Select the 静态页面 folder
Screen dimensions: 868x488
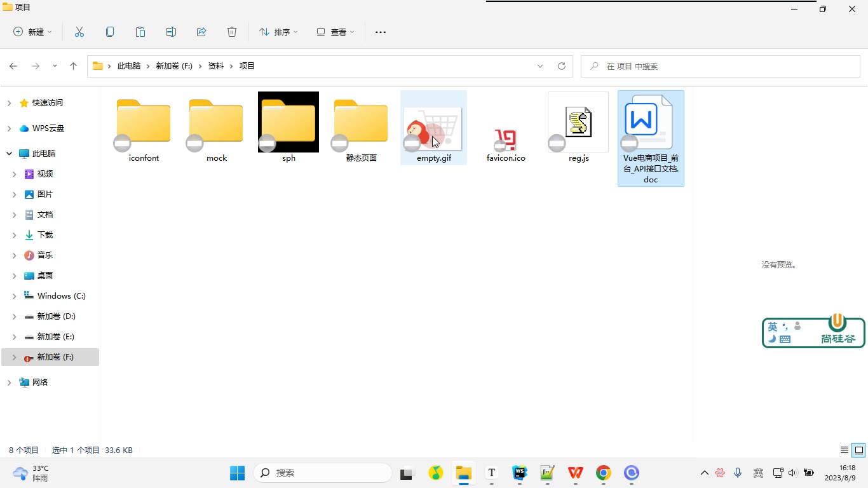tap(361, 128)
